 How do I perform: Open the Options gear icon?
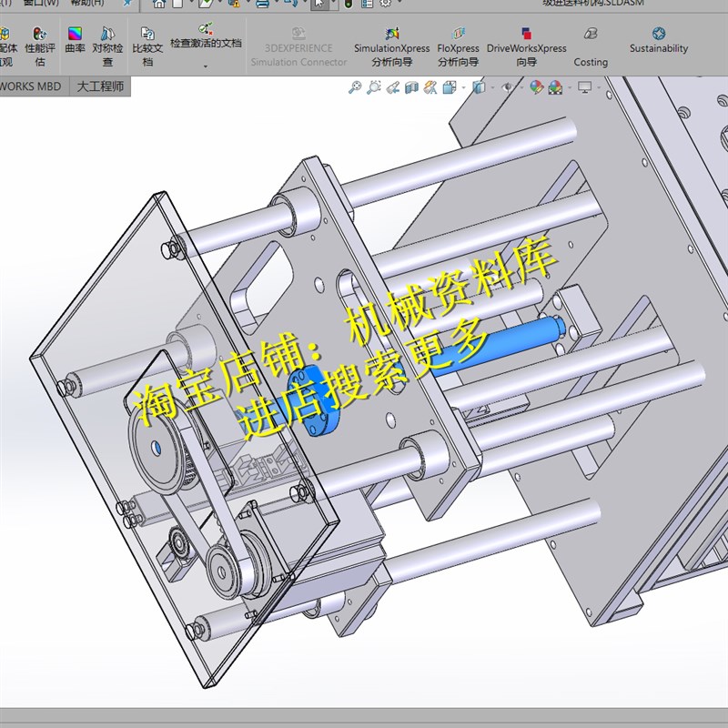pyautogui.click(x=385, y=4)
